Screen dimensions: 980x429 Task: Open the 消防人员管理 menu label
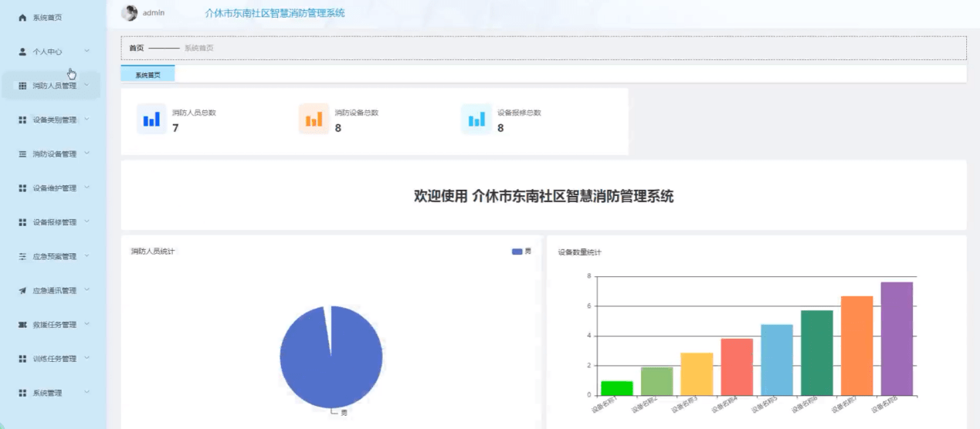pos(54,86)
